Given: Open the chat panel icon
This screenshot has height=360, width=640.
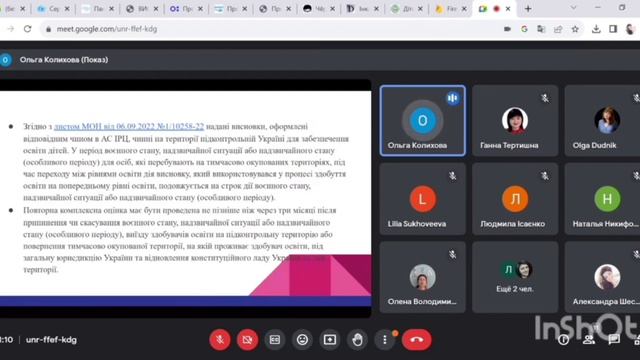Looking at the screenshot, I should (614, 340).
